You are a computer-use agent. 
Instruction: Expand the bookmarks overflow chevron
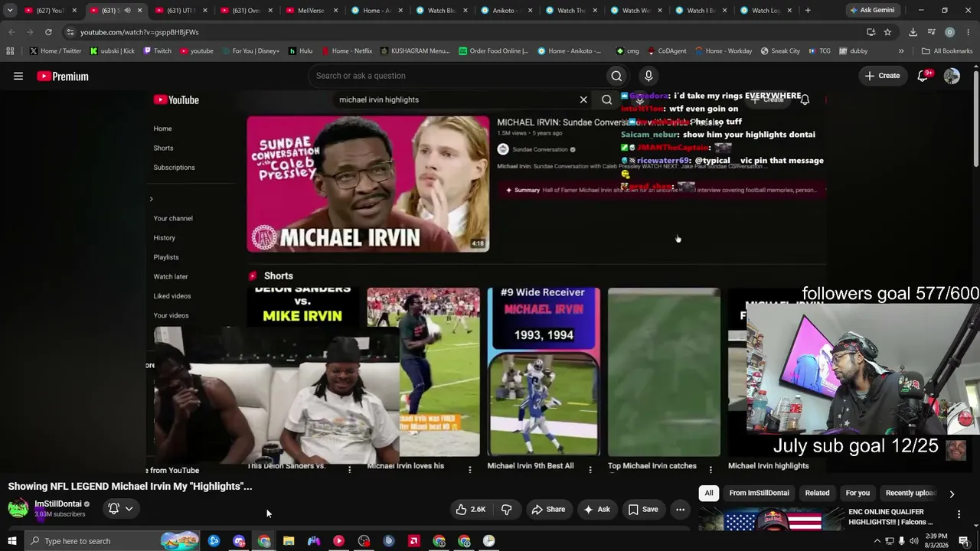click(x=901, y=51)
